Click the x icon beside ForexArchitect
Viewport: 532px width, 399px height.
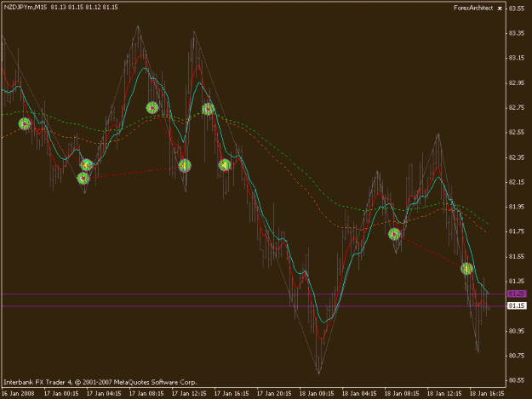(x=500, y=9)
